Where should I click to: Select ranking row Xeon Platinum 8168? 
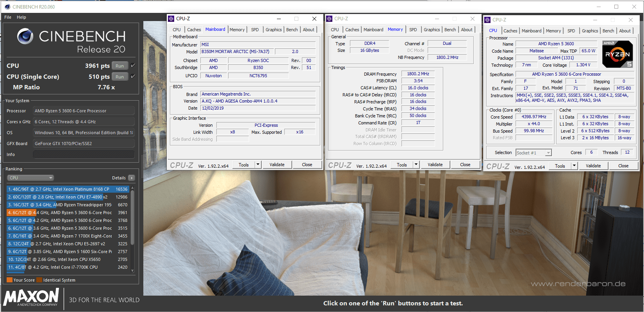tap(68, 189)
